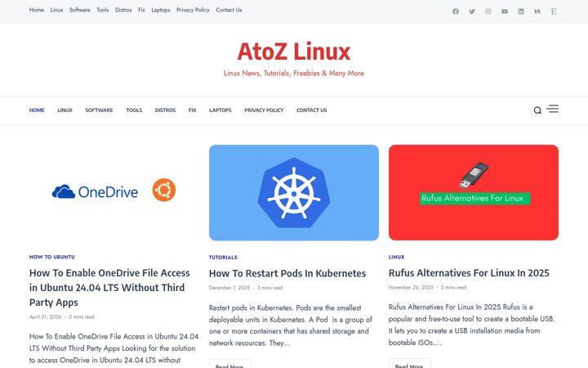This screenshot has height=368, width=588.
Task: Open the Medium social icon
Action: pos(537,11)
